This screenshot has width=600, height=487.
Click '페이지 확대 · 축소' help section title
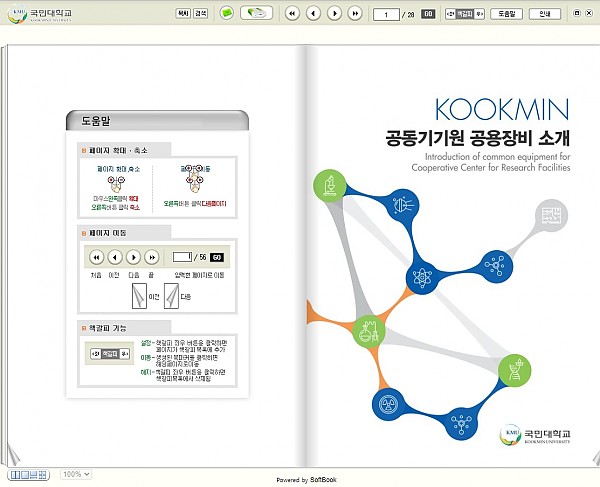pyautogui.click(x=118, y=150)
